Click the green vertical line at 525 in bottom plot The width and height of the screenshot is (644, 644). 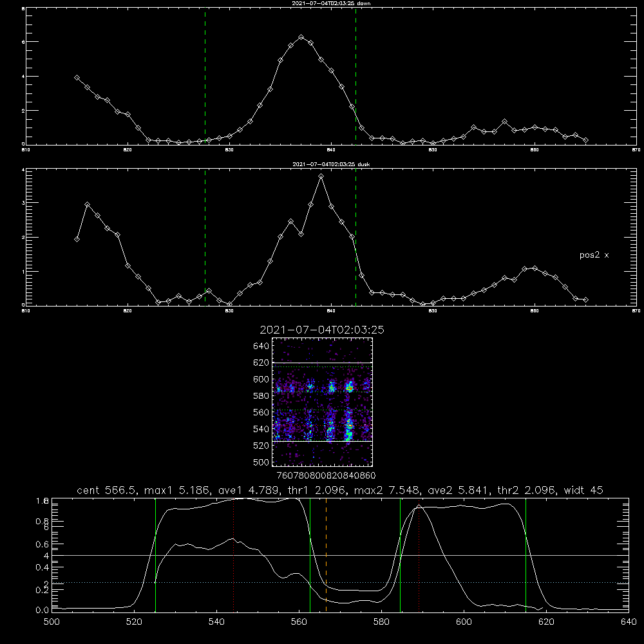tap(155, 555)
